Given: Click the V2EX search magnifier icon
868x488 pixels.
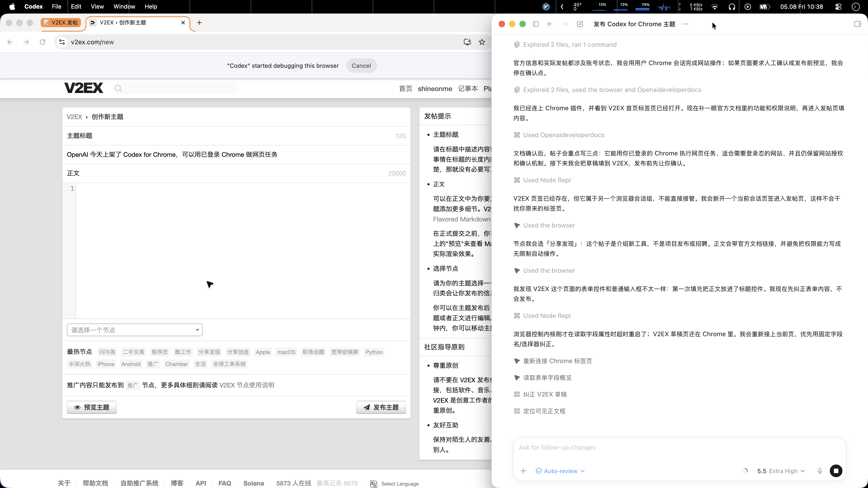Looking at the screenshot, I should pyautogui.click(x=118, y=89).
